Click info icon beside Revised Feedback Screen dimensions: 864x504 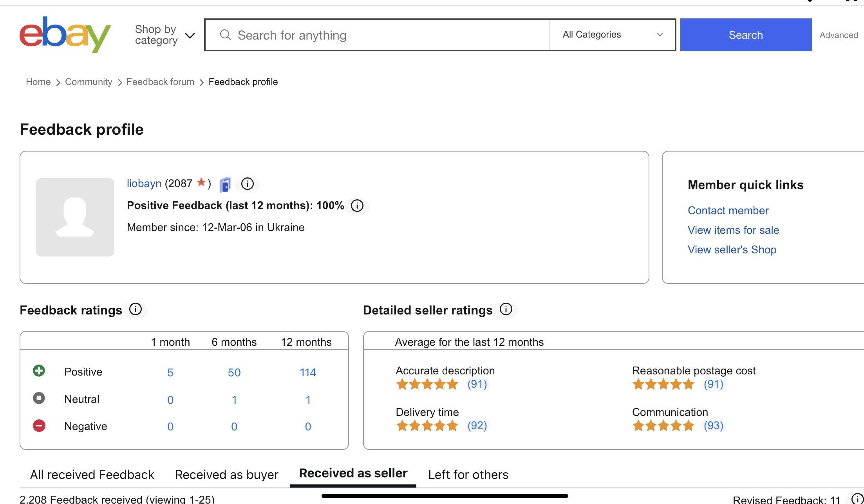(857, 499)
